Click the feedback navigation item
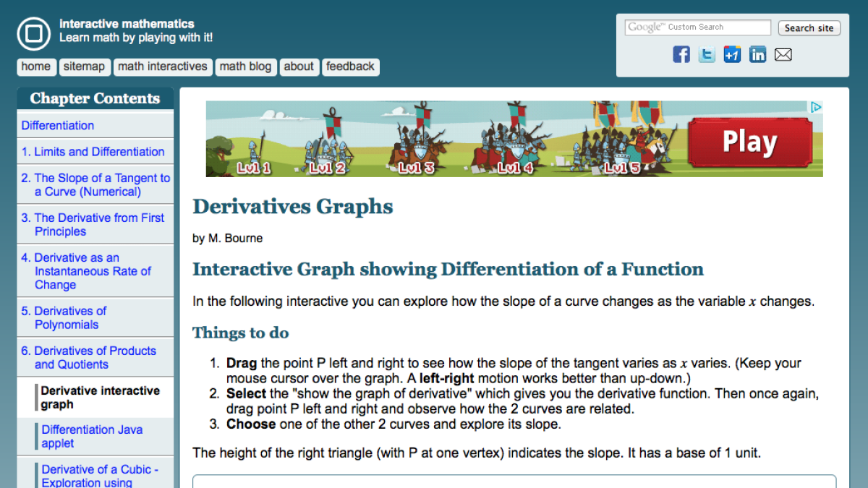Viewport: 868px width, 488px height. pyautogui.click(x=351, y=67)
